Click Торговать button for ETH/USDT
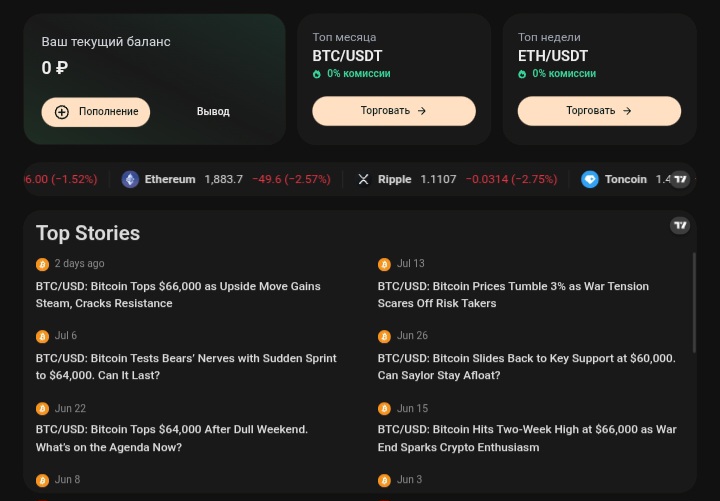 click(599, 111)
